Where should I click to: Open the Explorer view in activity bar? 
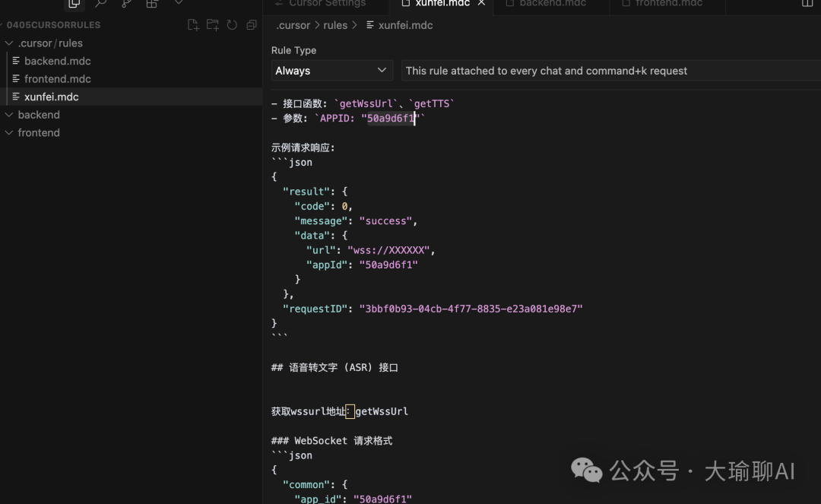(x=74, y=3)
